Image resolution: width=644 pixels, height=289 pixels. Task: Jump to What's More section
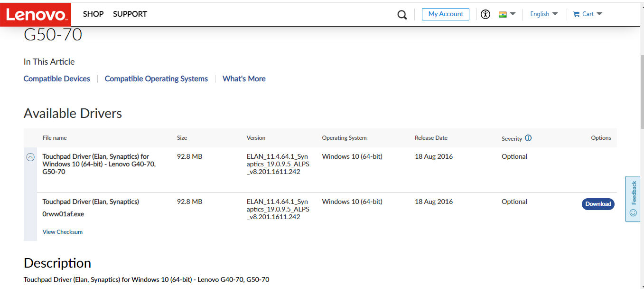(x=244, y=79)
